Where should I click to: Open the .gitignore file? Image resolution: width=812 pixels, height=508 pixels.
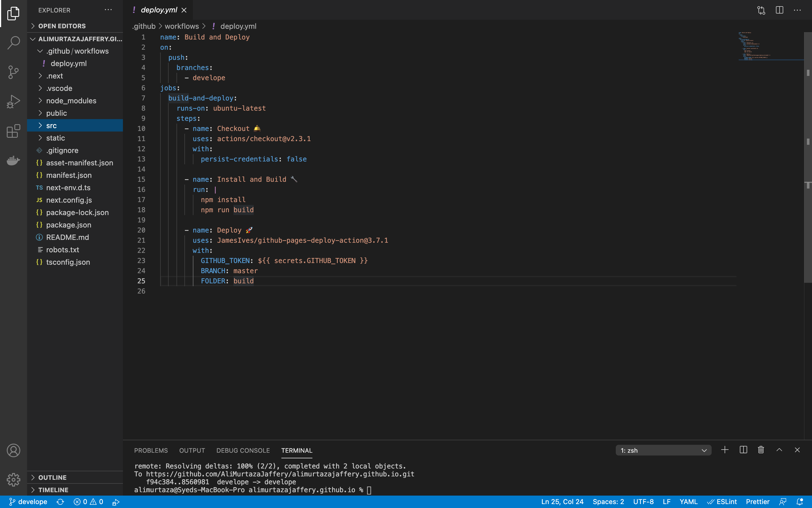(x=75, y=150)
